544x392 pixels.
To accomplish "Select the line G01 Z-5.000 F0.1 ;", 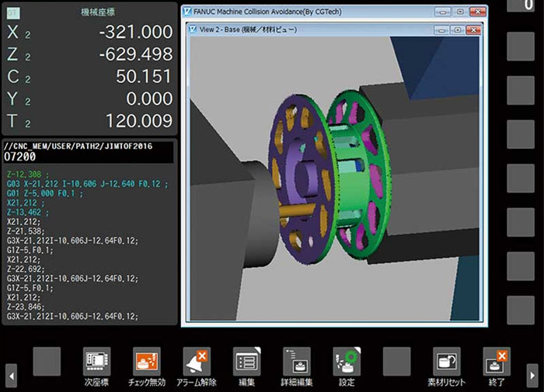I will tap(45, 193).
